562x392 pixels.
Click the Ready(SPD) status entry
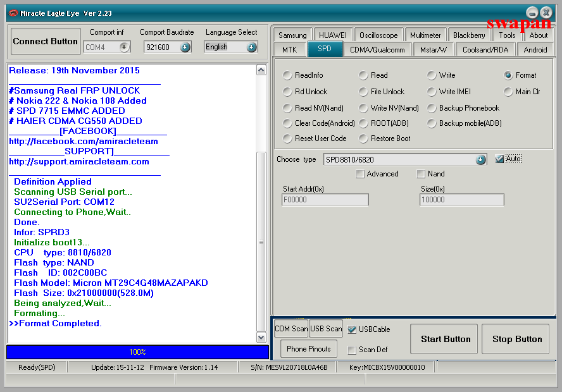pyautogui.click(x=37, y=367)
